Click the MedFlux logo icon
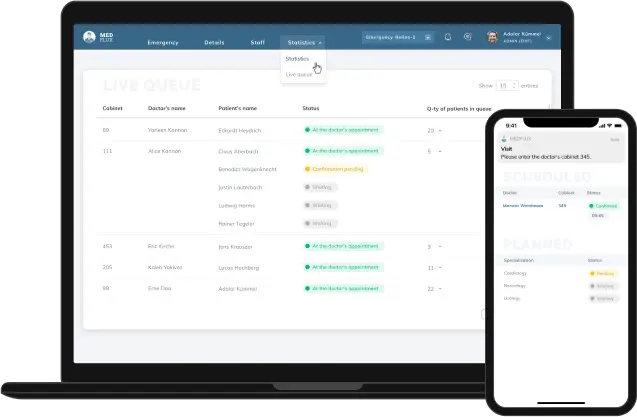Screen dimensions: 637x417 point(90,37)
